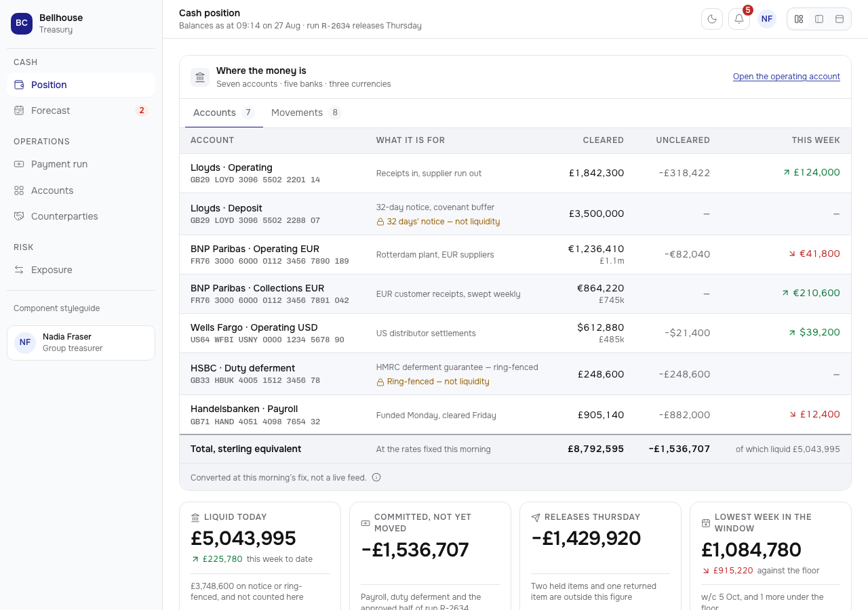Click the -£1,429,920 releases figure
The width and height of the screenshot is (868, 610).
[586, 538]
